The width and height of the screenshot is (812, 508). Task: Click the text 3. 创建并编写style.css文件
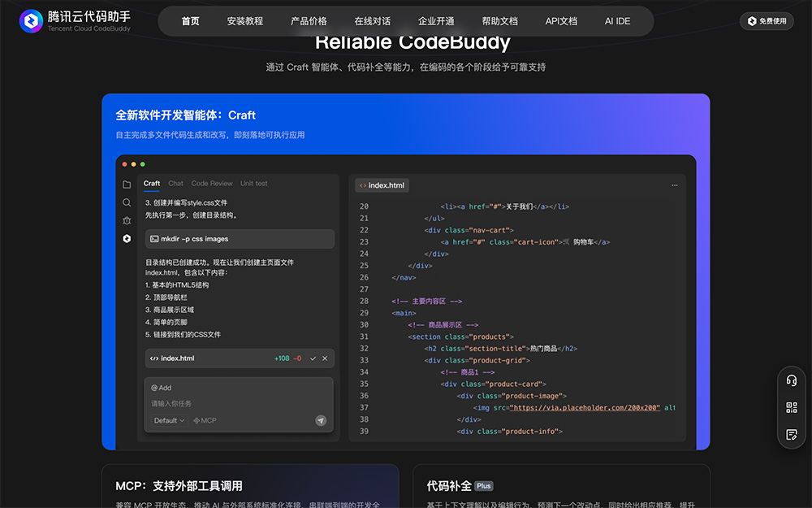(186, 202)
